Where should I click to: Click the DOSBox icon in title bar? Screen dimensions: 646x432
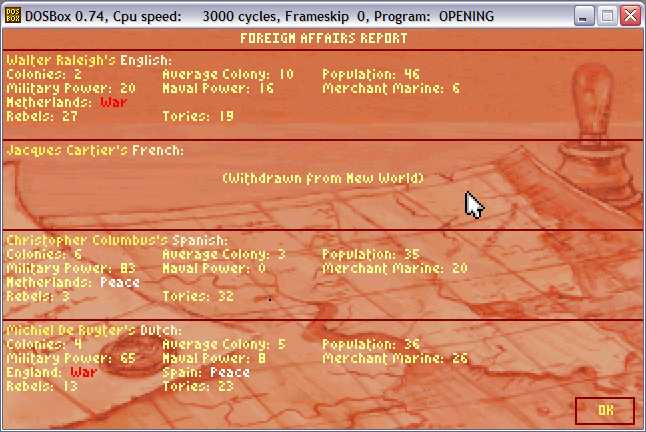pyautogui.click(x=13, y=16)
